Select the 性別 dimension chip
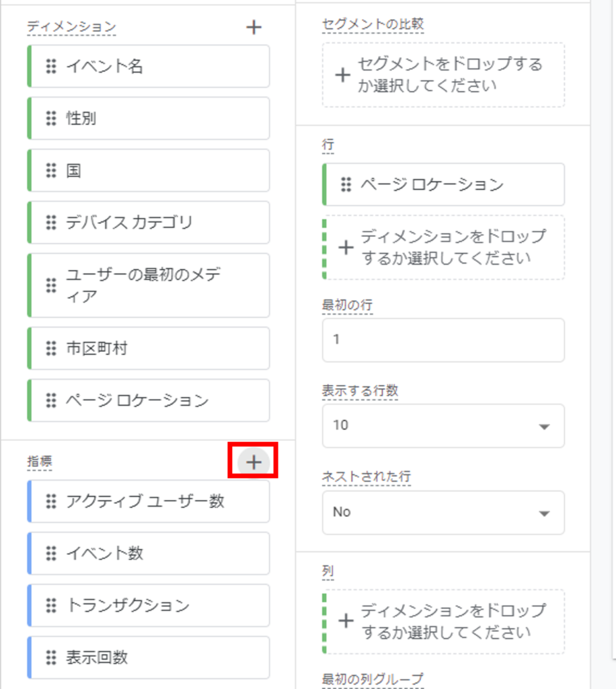616x689 pixels. [x=149, y=118]
